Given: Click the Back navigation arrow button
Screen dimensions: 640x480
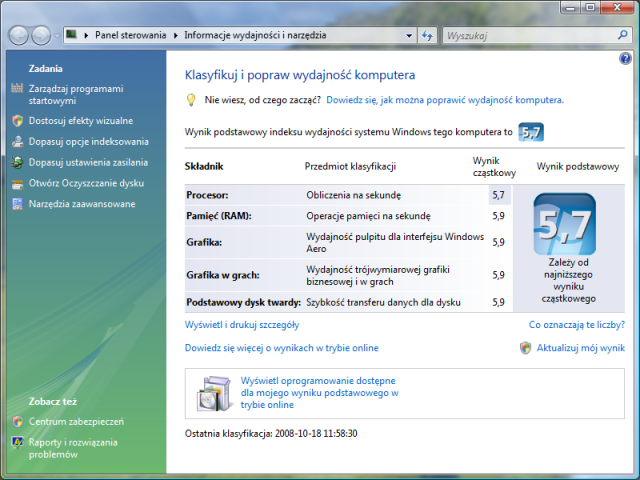Looking at the screenshot, I should click(18, 36).
